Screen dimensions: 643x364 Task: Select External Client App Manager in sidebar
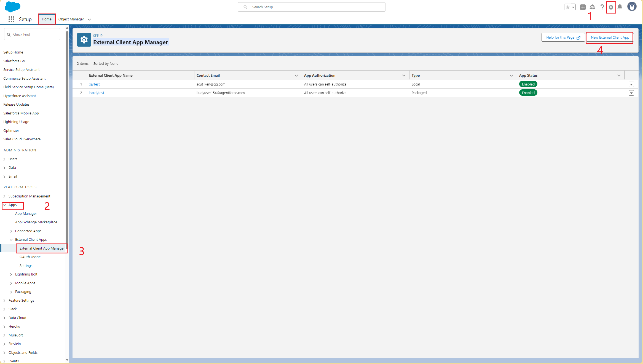coord(42,248)
